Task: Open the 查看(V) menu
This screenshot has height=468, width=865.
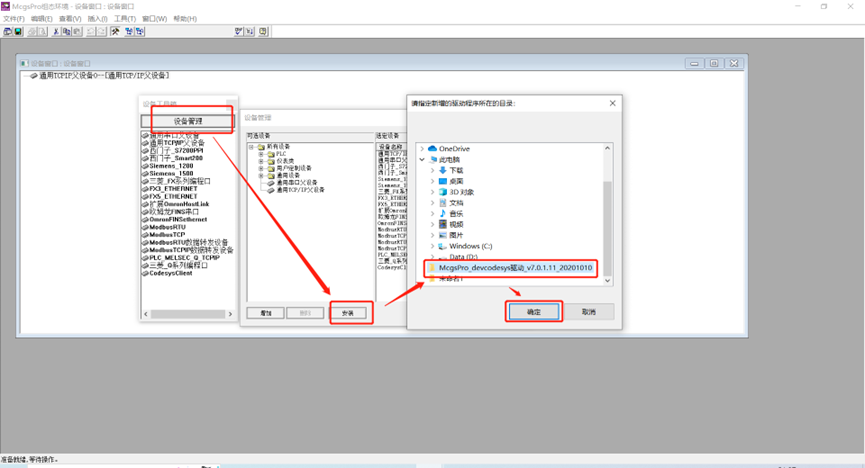Action: click(70, 19)
